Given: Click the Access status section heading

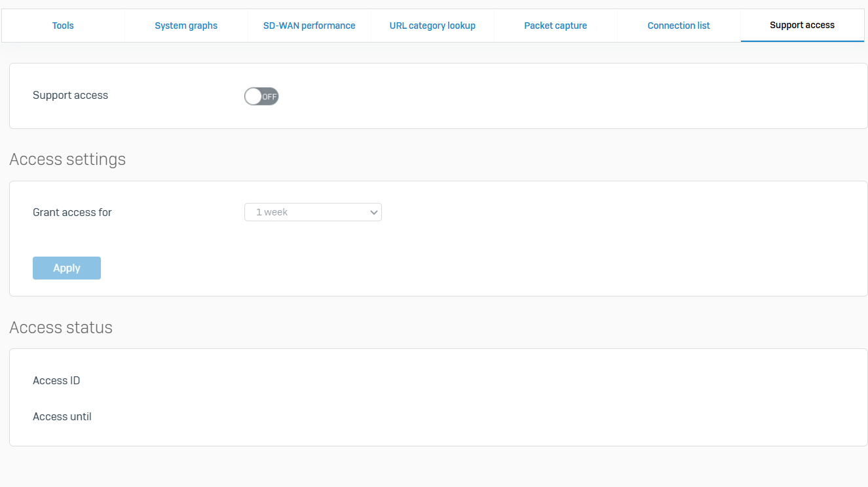Looking at the screenshot, I should click(x=61, y=327).
